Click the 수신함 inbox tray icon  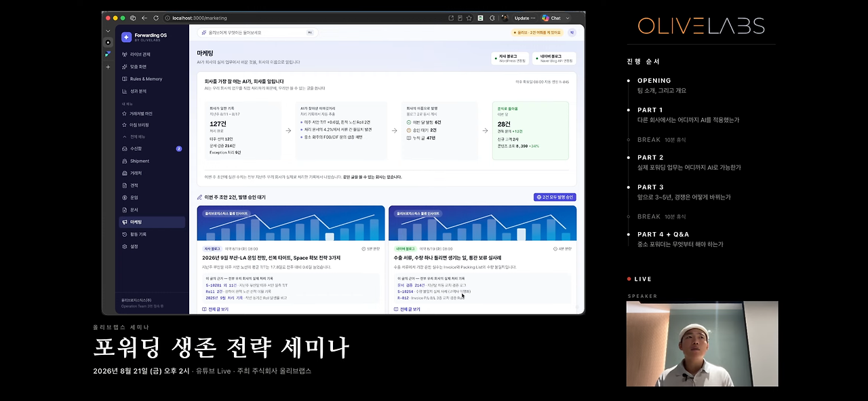coord(124,149)
